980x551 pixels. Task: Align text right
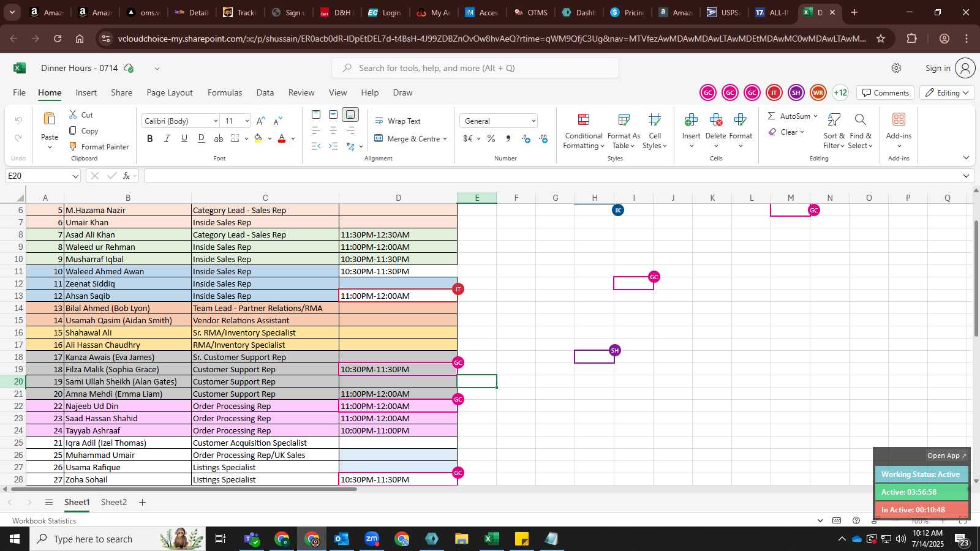point(350,130)
